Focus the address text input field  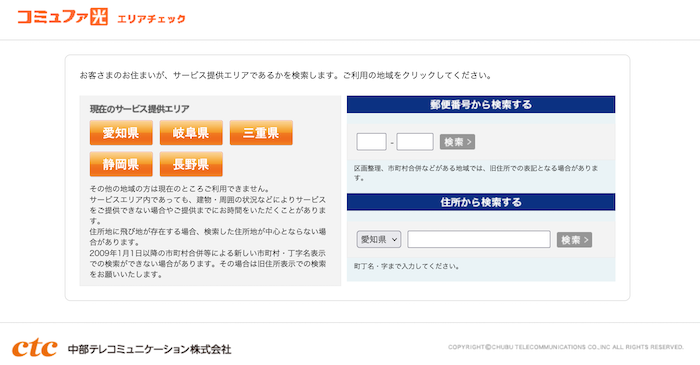479,239
